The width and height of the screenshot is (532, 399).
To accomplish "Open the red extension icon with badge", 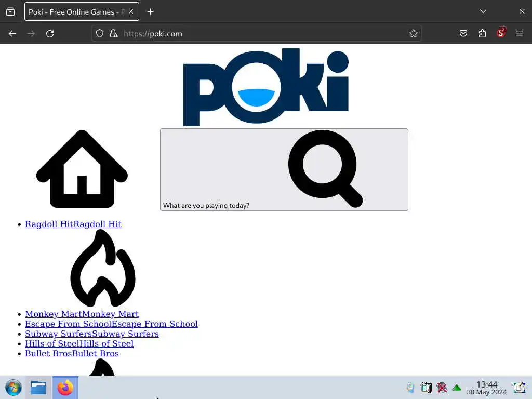I will click(501, 33).
